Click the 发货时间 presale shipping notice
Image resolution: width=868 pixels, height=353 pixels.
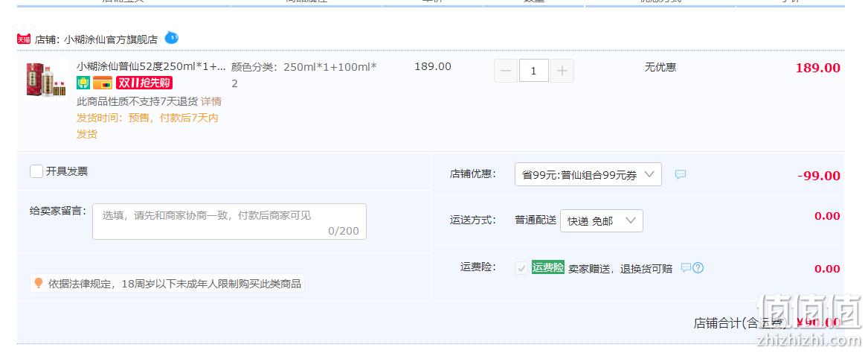coord(147,126)
